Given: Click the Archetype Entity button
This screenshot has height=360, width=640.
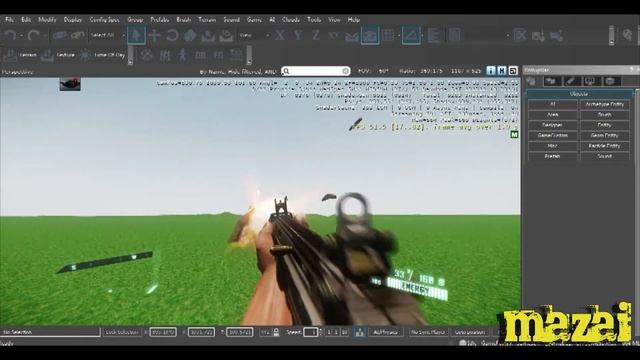Looking at the screenshot, I should click(x=604, y=104).
